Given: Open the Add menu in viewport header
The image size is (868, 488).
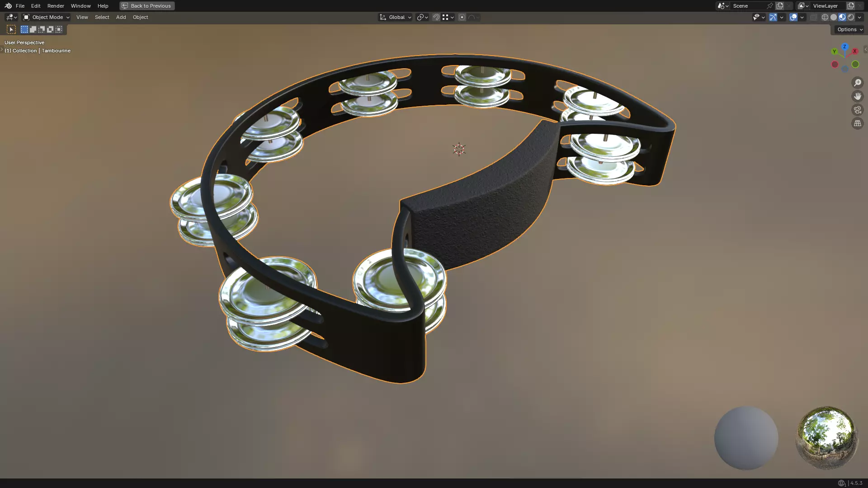Looking at the screenshot, I should [121, 17].
